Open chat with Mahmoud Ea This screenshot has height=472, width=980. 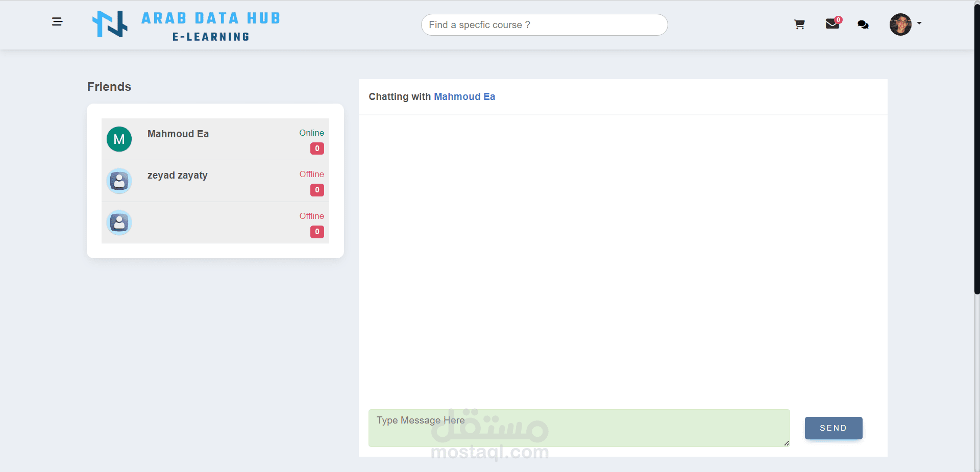[x=215, y=139]
